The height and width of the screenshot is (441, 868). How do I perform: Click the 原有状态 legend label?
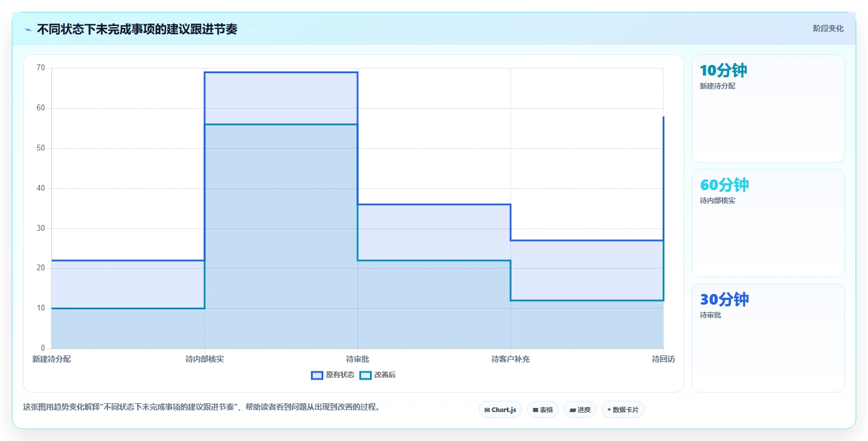click(340, 375)
